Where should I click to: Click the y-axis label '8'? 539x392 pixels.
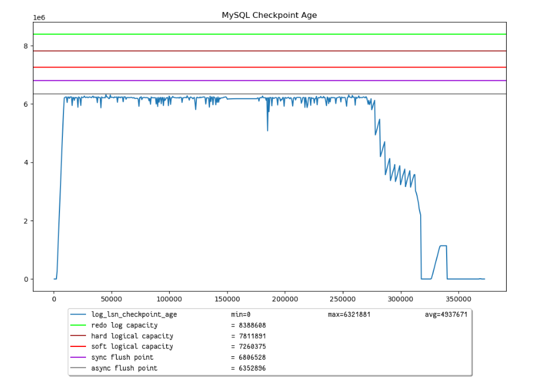point(26,46)
